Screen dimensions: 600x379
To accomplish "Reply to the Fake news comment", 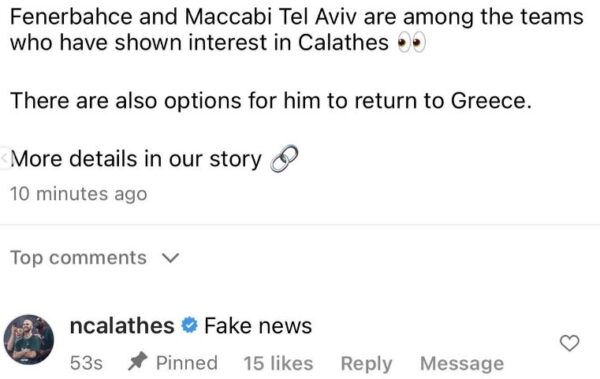I will 366,363.
